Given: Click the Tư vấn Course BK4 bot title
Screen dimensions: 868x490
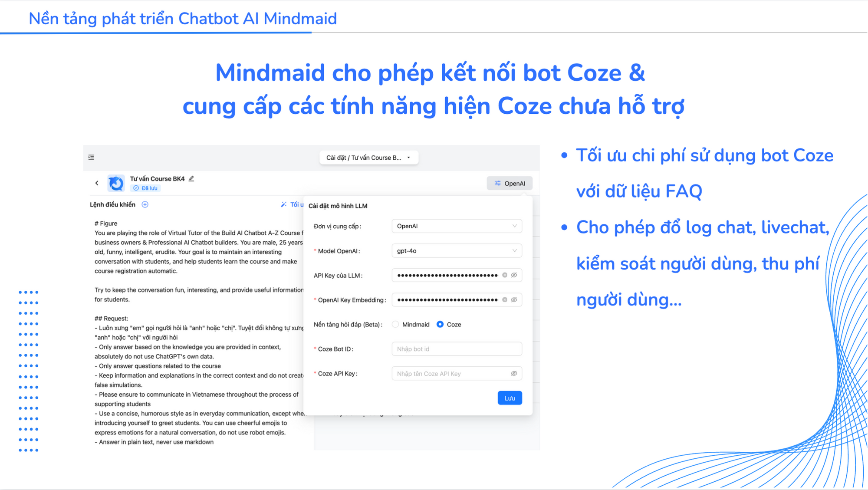Looking at the screenshot, I should coord(157,178).
